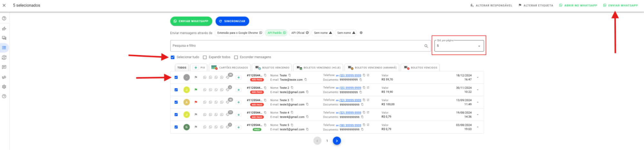The width and height of the screenshot is (644, 150).
Task: Click Alterar Responsável in the top bar
Action: (491, 5)
